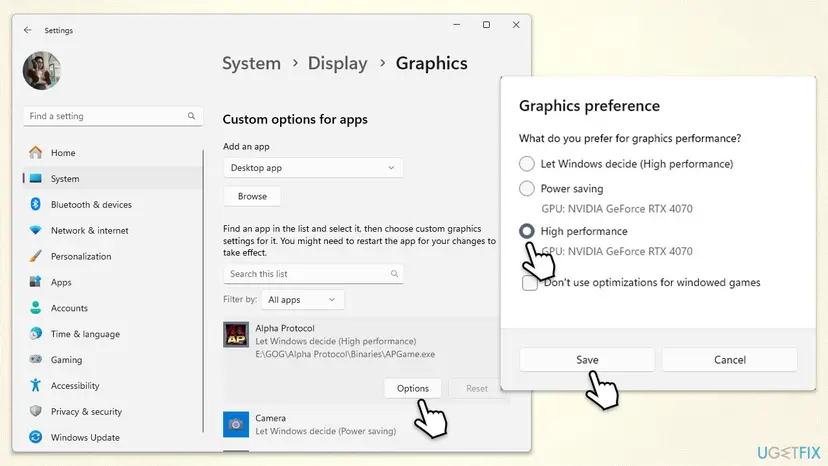
Task: Open Accessibility settings
Action: point(113,386)
